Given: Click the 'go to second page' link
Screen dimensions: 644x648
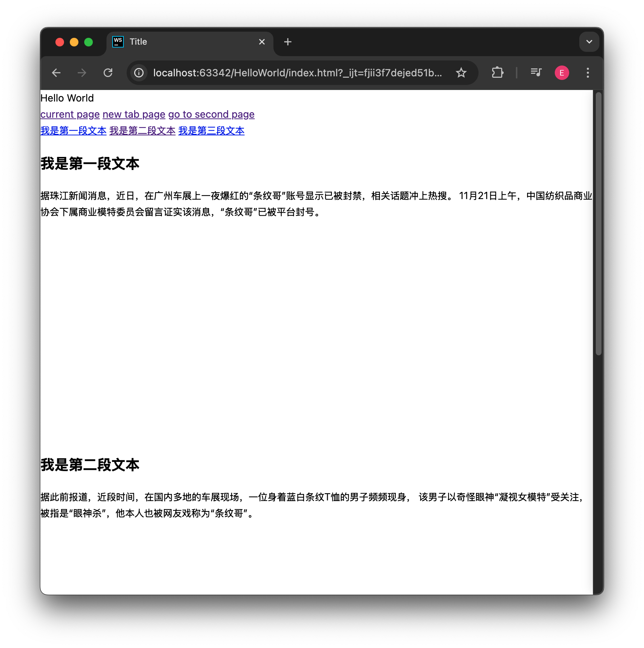Looking at the screenshot, I should tap(211, 114).
